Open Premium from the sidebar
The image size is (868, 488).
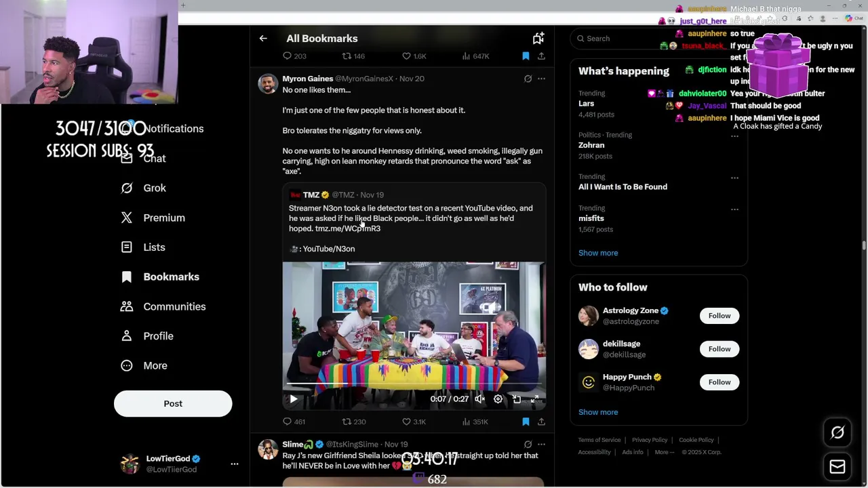click(153, 218)
